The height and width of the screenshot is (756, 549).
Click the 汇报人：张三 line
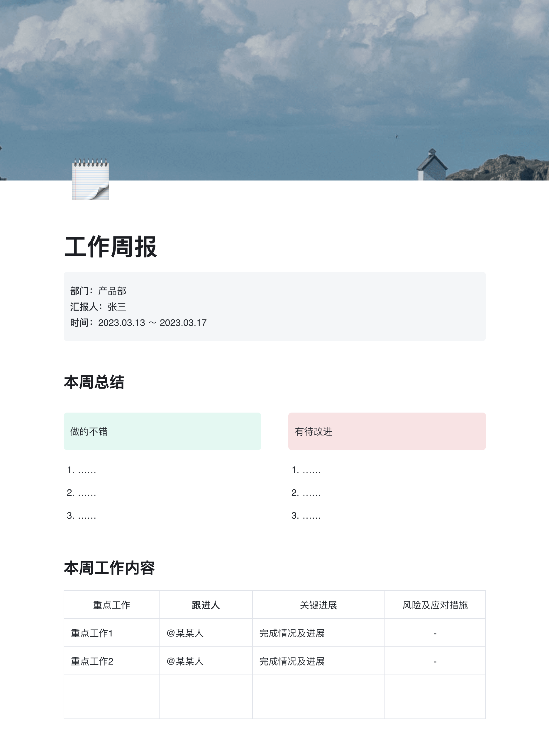(99, 307)
